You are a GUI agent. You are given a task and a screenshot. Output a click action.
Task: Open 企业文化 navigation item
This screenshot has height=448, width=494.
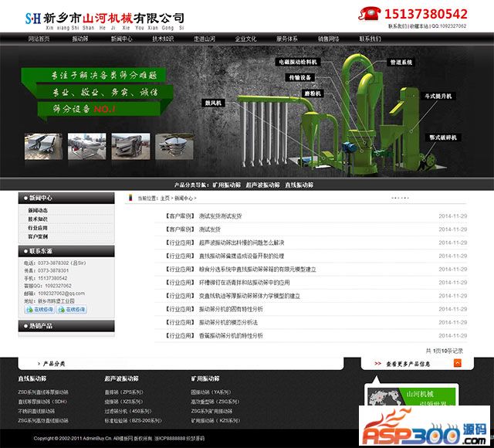[x=245, y=39]
